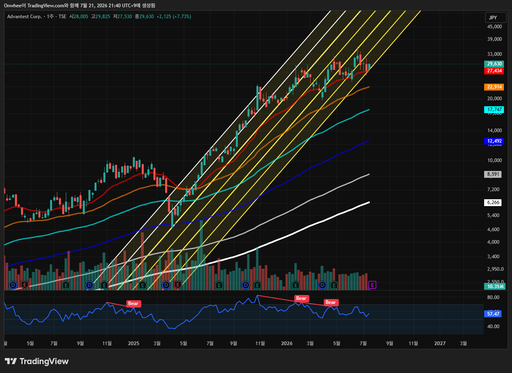The width and height of the screenshot is (512, 373).
Task: Click the 10,000 price scale value
Action: pos(495,160)
